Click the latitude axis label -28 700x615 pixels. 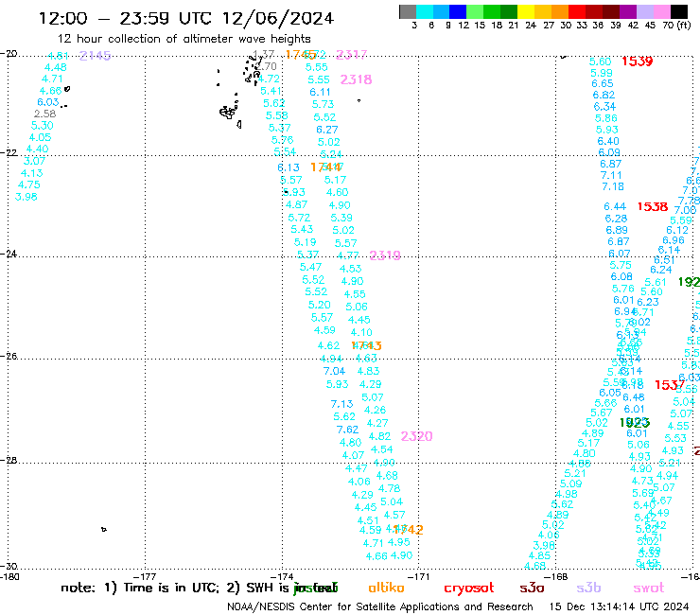9,460
